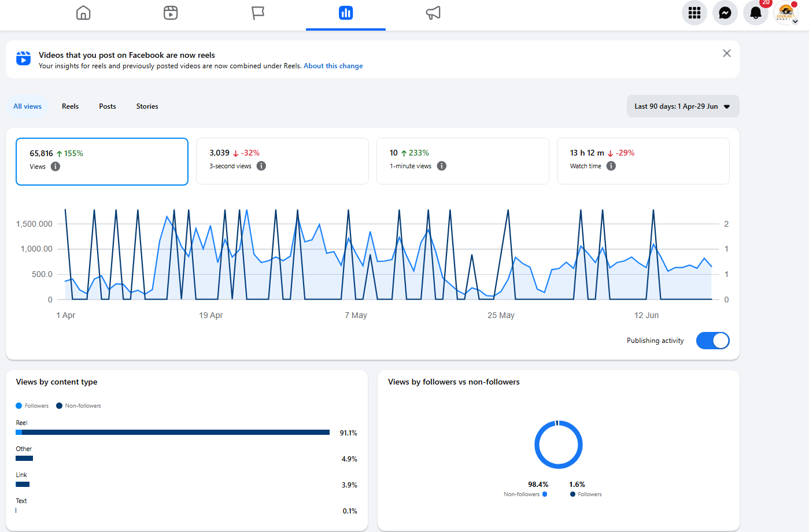Viewport: 809px width, 532px height.
Task: Dismiss the reels announcement banner
Action: coord(727,53)
